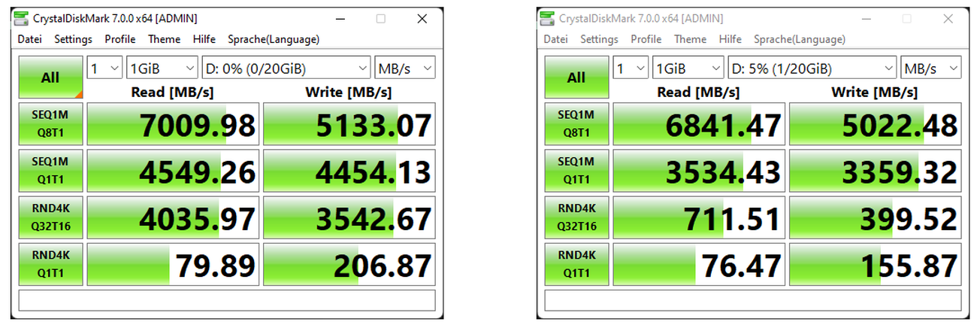Click Write [MB/s] header in right window
Image resolution: width=980 pixels, height=325 pixels.
[x=875, y=92]
